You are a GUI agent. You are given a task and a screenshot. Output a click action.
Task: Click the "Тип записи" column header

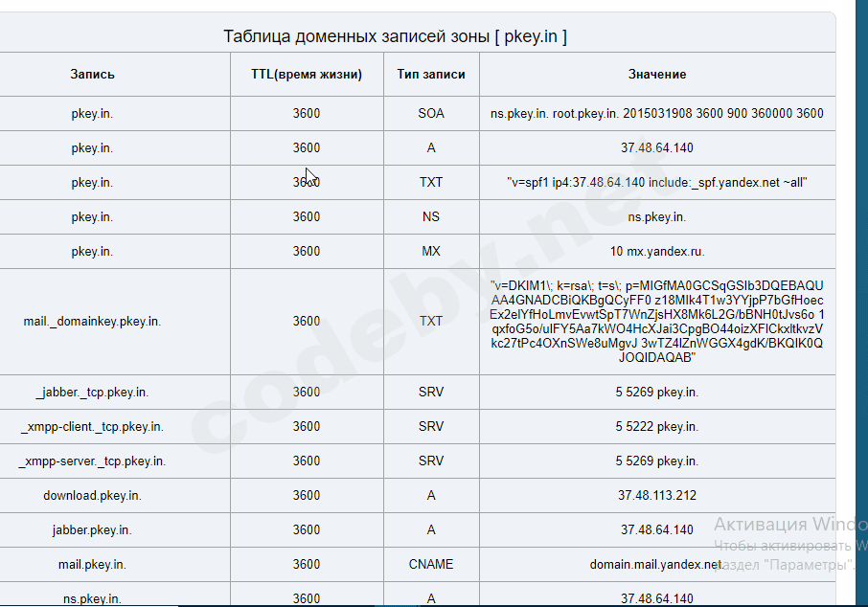coord(431,75)
